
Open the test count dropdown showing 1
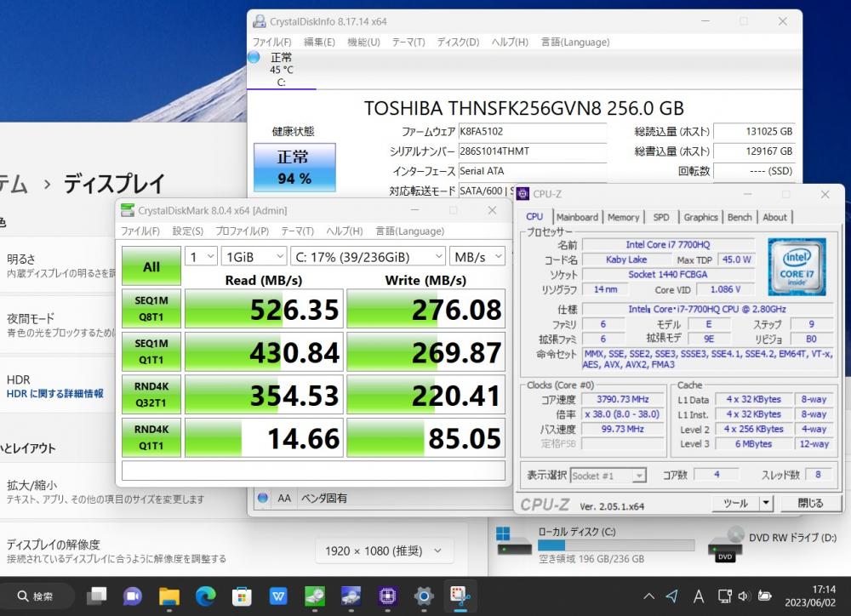coord(202,257)
